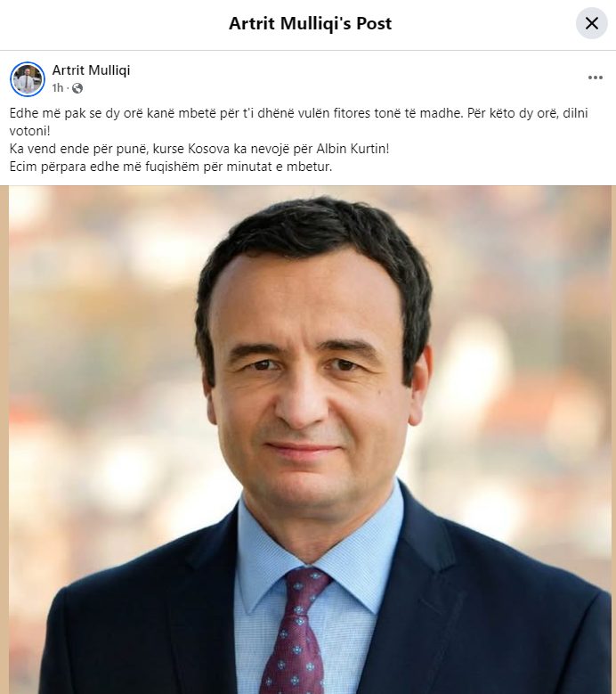Screen dimensions: 616x694
Task: Click the line Ecim përpara edhe më fuqishëm
Action: (x=171, y=167)
